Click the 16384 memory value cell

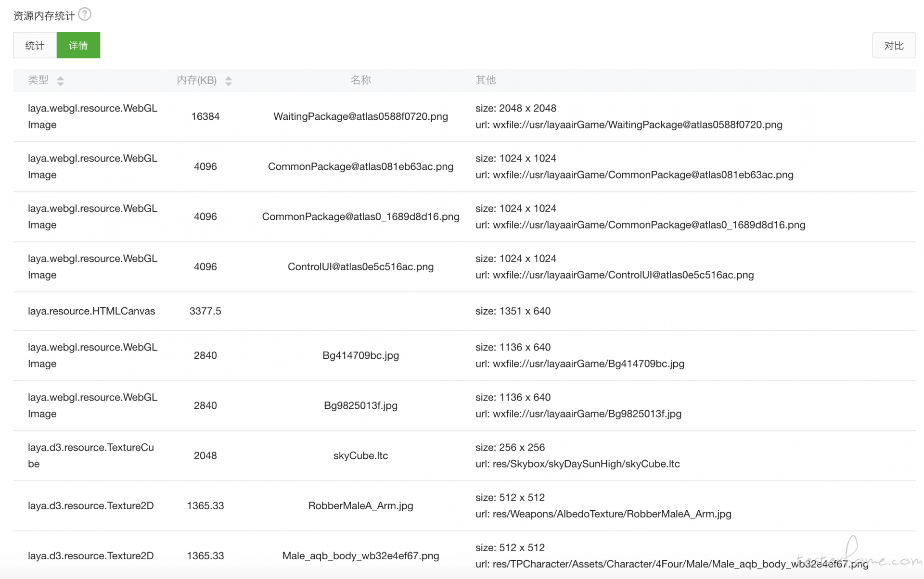pyautogui.click(x=205, y=116)
